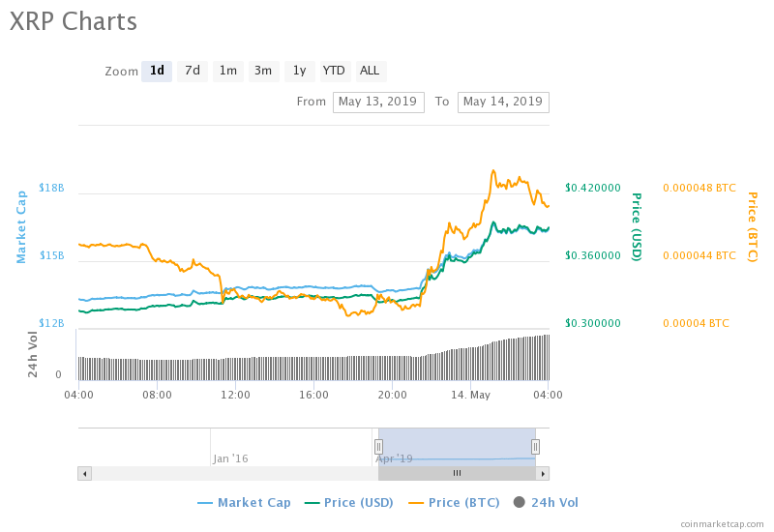This screenshot has width=774, height=532.
Task: Click the 08:00 time axis label
Action: (157, 395)
